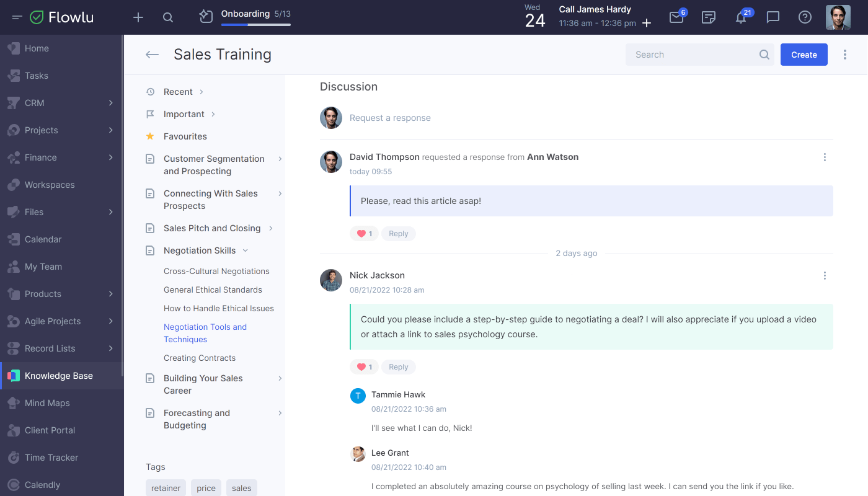Screen dimensions: 868x496
Task: Click the Create button
Action: [804, 55]
